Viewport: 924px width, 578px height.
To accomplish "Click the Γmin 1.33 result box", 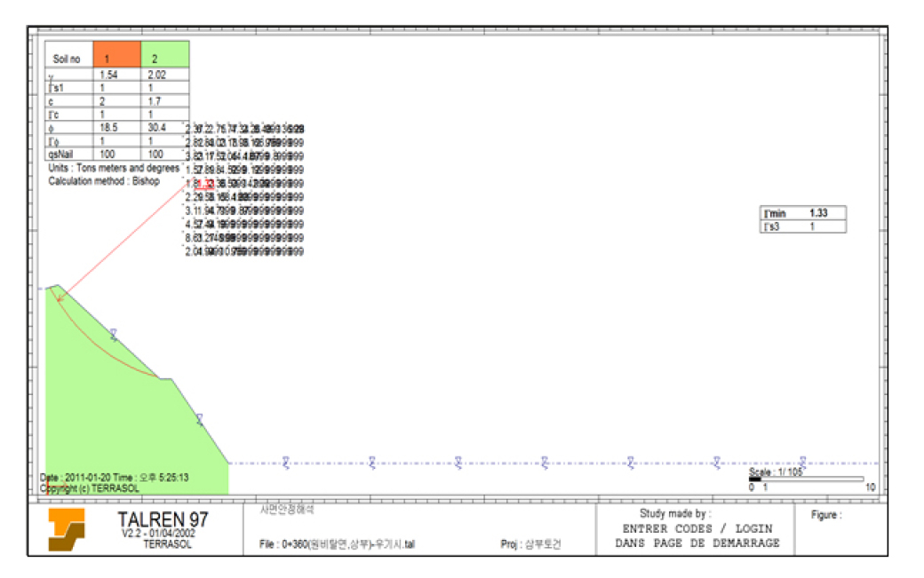I will (803, 213).
